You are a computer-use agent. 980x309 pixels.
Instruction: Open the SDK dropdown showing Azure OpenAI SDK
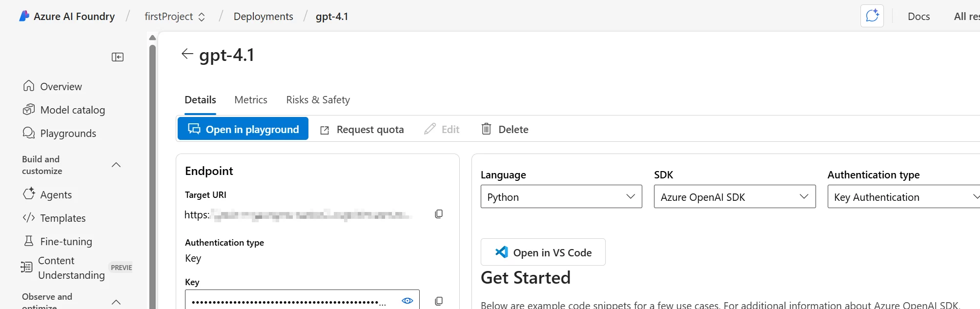click(735, 196)
